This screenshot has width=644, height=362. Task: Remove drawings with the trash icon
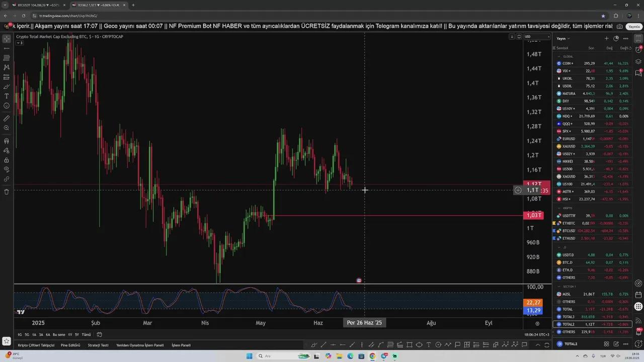click(7, 192)
